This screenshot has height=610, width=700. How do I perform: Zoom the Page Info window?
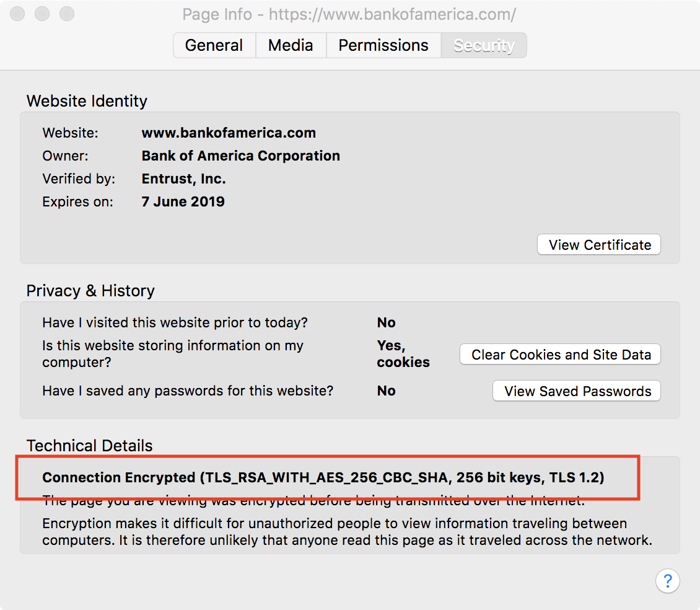click(x=67, y=14)
